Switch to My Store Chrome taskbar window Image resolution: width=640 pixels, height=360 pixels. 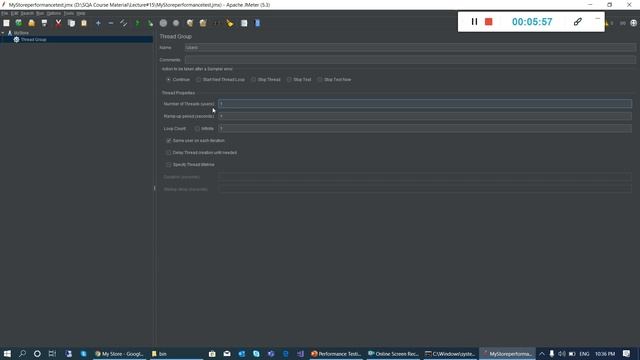pyautogui.click(x=119, y=353)
